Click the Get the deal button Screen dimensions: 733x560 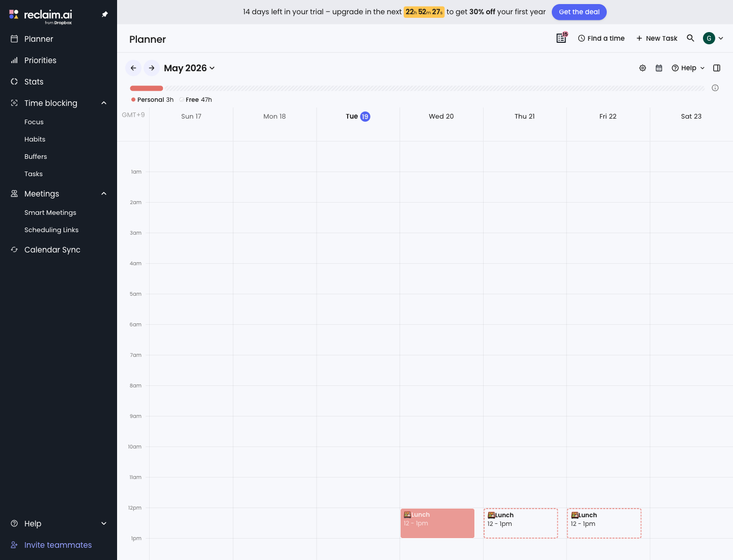pyautogui.click(x=579, y=12)
